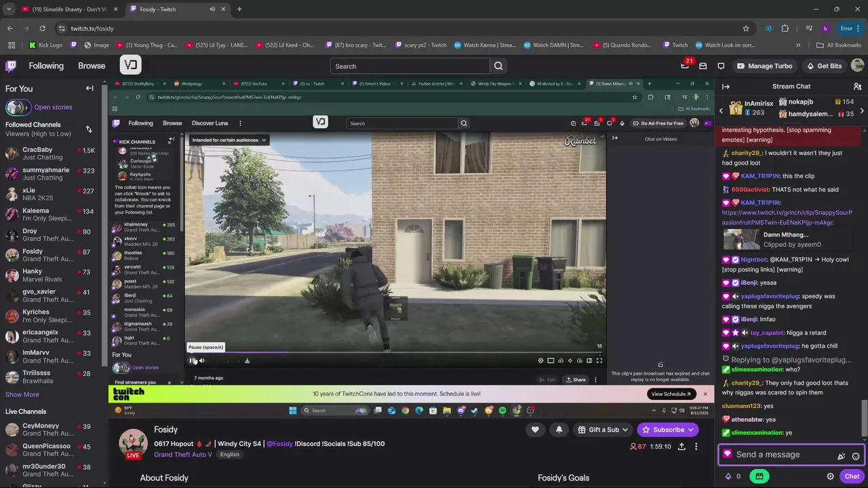868x488 pixels.
Task: Click the View Schedule TwitchCon button
Action: pyautogui.click(x=671, y=394)
